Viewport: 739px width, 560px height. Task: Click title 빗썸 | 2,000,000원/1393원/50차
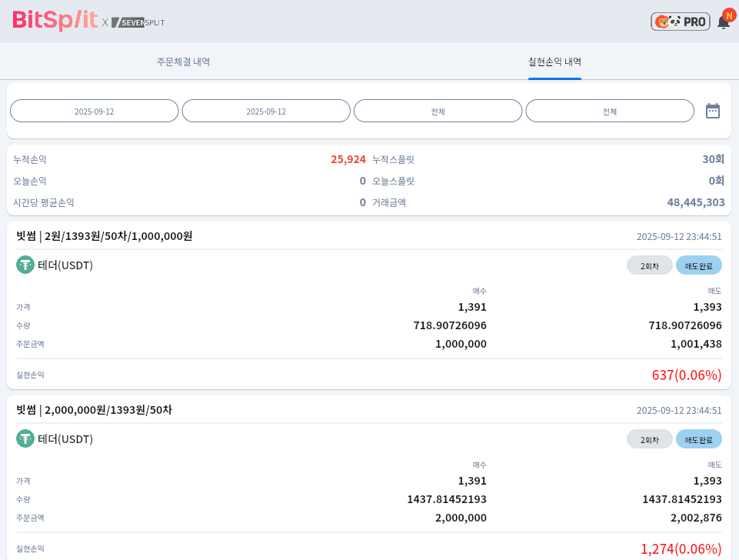[95, 410]
